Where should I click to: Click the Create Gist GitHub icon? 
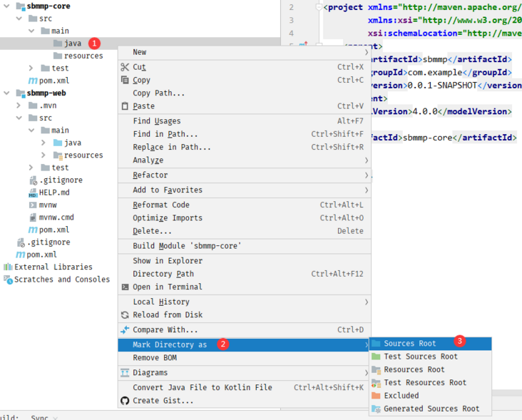125,401
